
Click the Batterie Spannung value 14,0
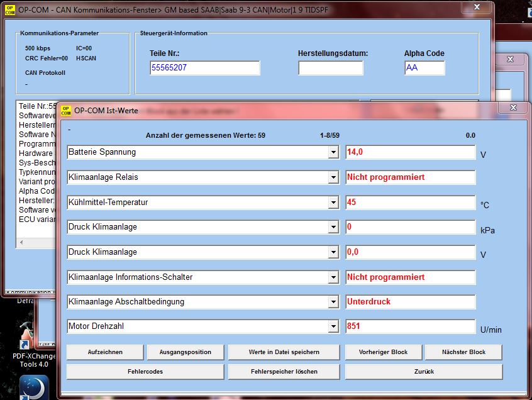click(410, 152)
